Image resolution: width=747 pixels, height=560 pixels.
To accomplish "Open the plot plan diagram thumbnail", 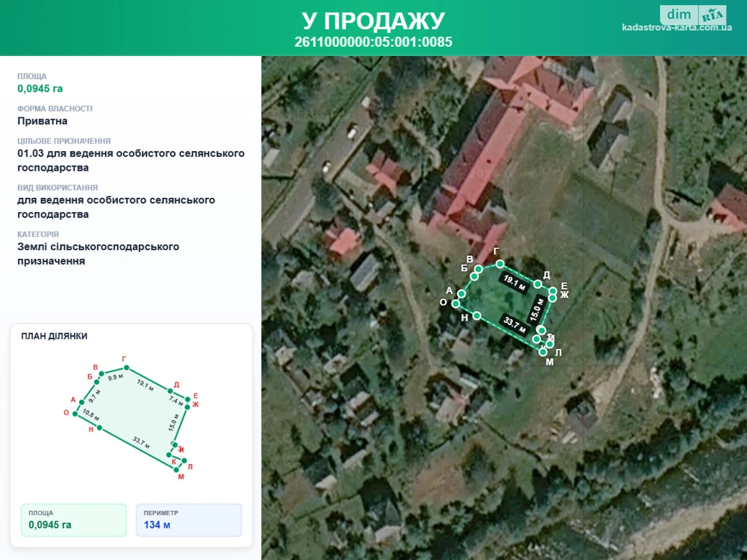I will click(131, 418).
